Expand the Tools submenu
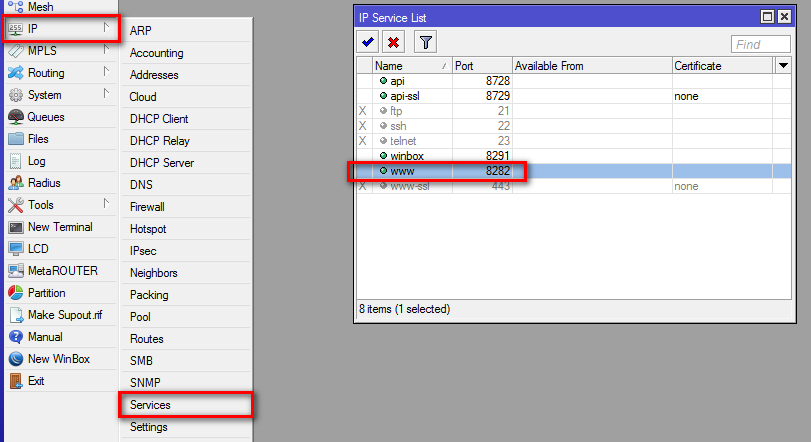The image size is (811, 442). tap(105, 205)
